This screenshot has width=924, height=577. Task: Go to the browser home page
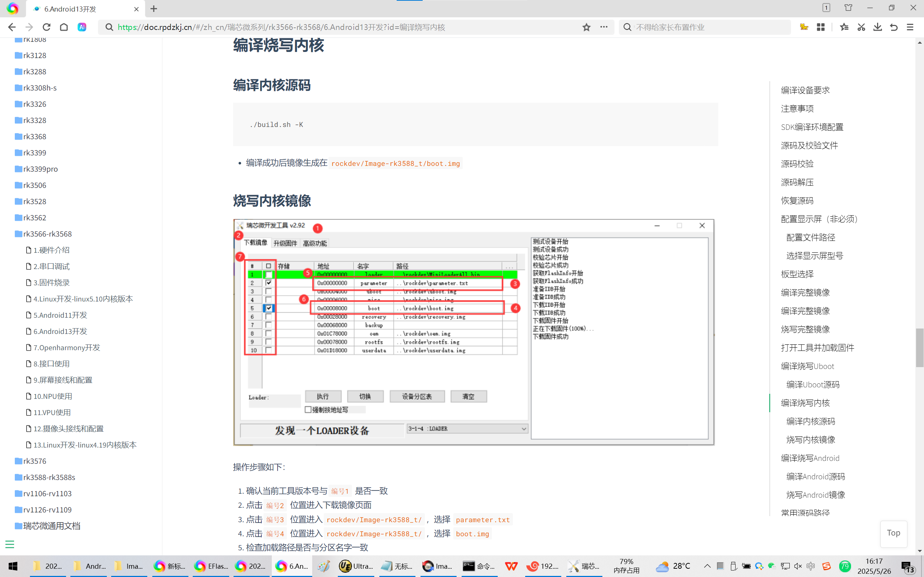pos(64,27)
